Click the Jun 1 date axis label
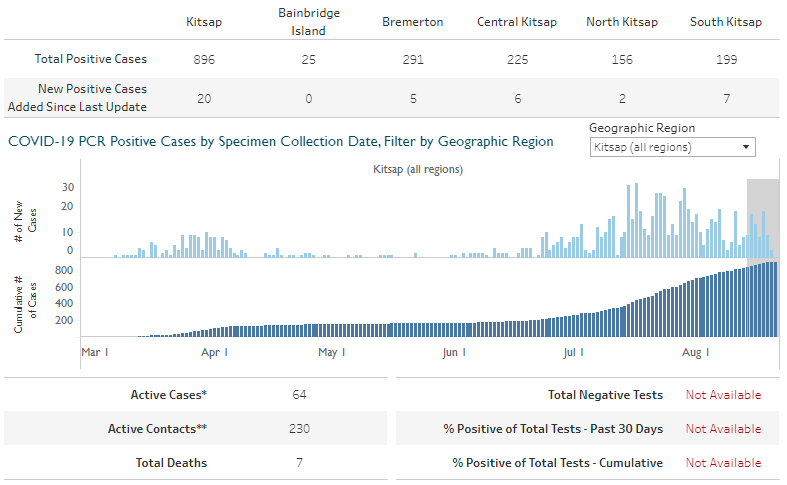The image size is (787, 485). tap(455, 352)
